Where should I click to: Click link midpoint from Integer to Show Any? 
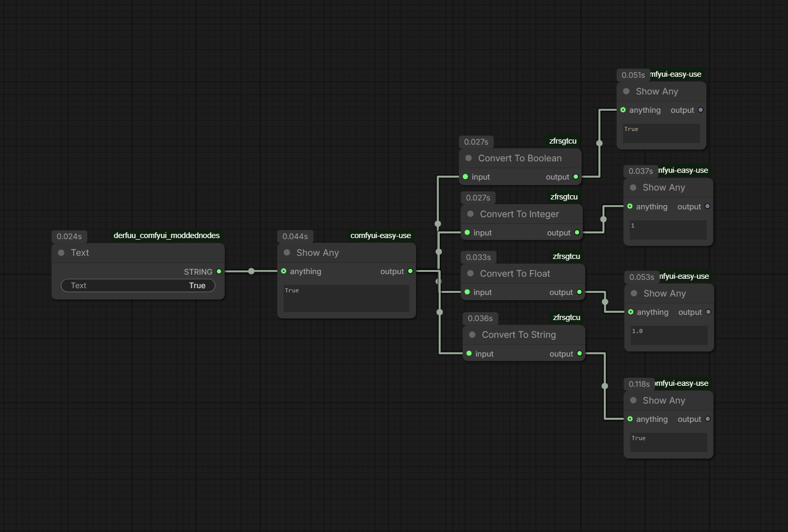click(x=603, y=219)
